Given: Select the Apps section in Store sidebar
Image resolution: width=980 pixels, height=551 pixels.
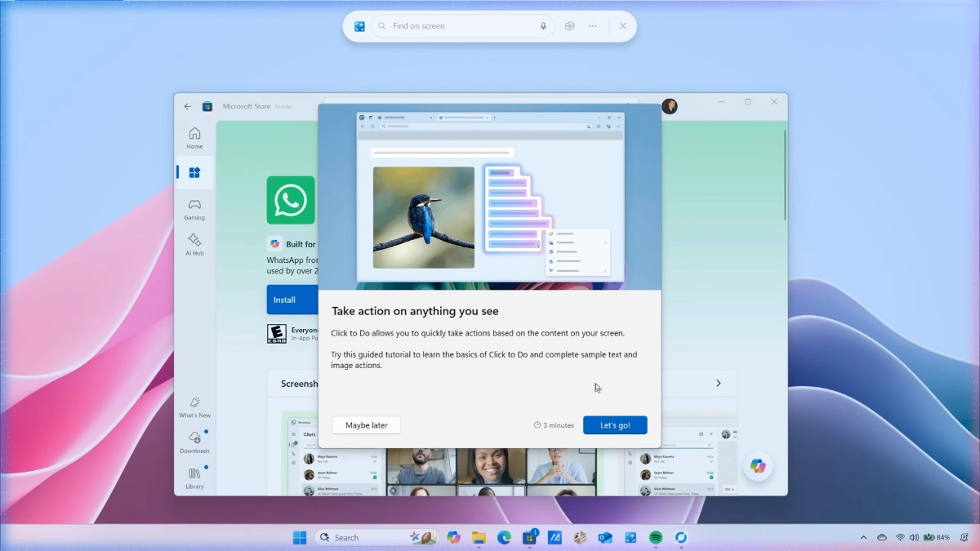Looking at the screenshot, I should (194, 172).
